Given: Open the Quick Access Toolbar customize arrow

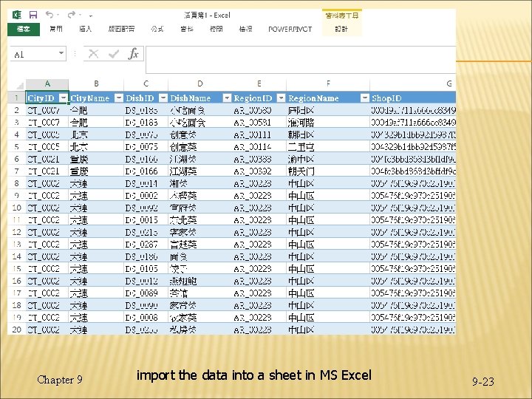Looking at the screenshot, I should pyautogui.click(x=91, y=16).
